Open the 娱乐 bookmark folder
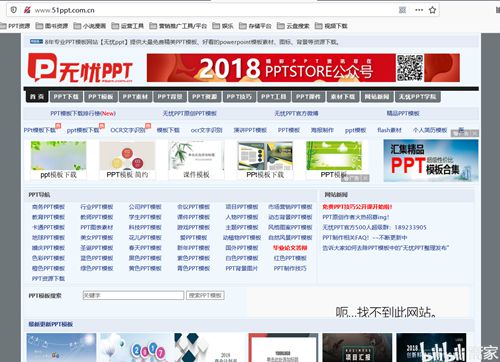 (x=223, y=26)
